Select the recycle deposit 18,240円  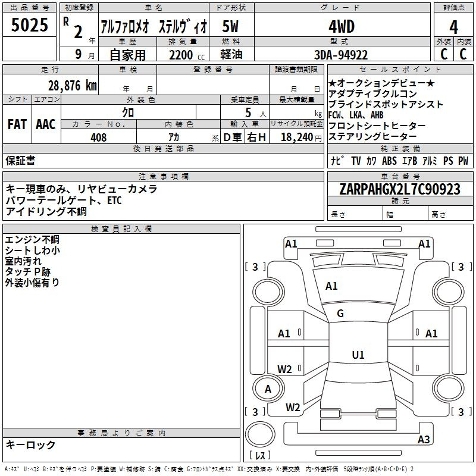point(301,137)
